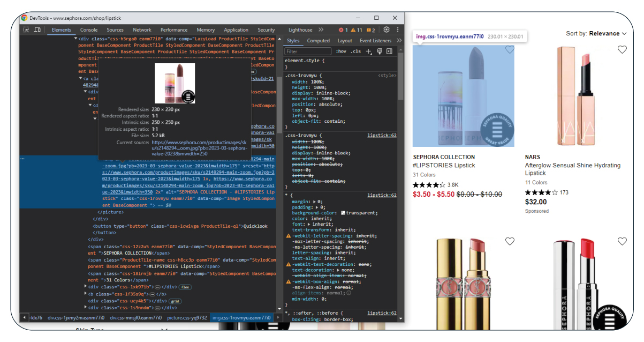Open the Memory tab

pyautogui.click(x=206, y=30)
